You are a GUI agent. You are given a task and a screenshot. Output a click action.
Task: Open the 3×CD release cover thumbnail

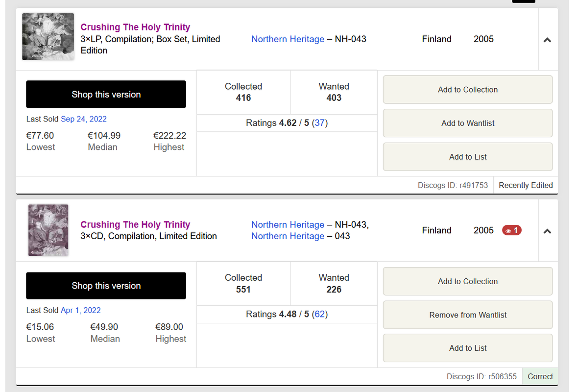pyautogui.click(x=48, y=230)
